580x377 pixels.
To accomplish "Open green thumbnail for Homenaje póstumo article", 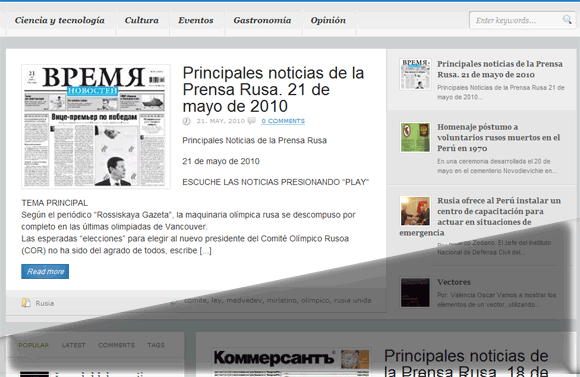I will coord(415,137).
